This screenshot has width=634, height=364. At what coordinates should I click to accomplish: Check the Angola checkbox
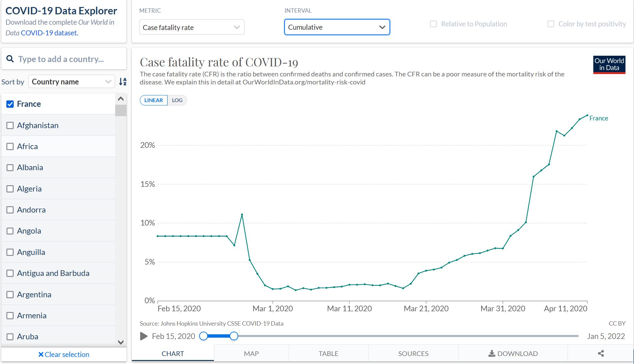[10, 231]
